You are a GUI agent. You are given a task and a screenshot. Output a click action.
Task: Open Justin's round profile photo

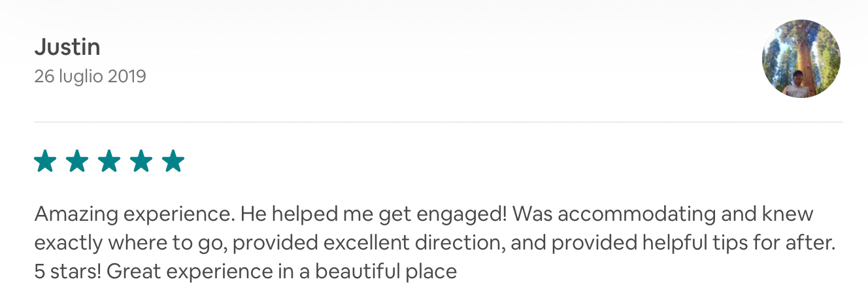[x=801, y=59]
